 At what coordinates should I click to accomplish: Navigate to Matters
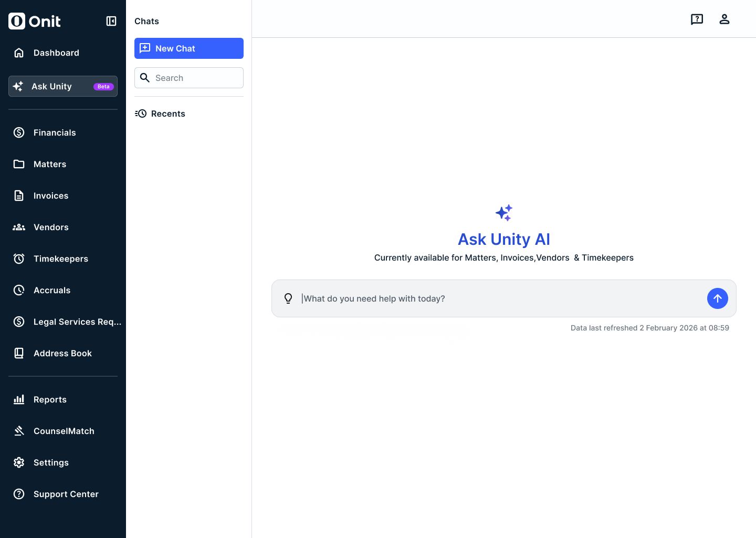(x=50, y=164)
